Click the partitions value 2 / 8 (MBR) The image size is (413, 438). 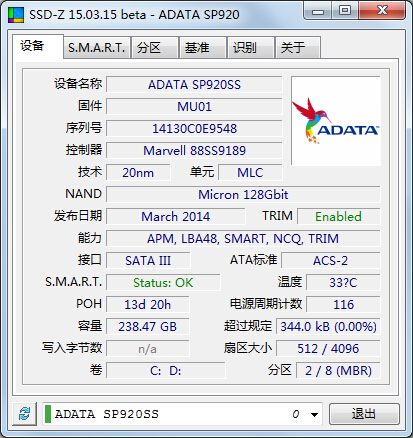pyautogui.click(x=338, y=371)
